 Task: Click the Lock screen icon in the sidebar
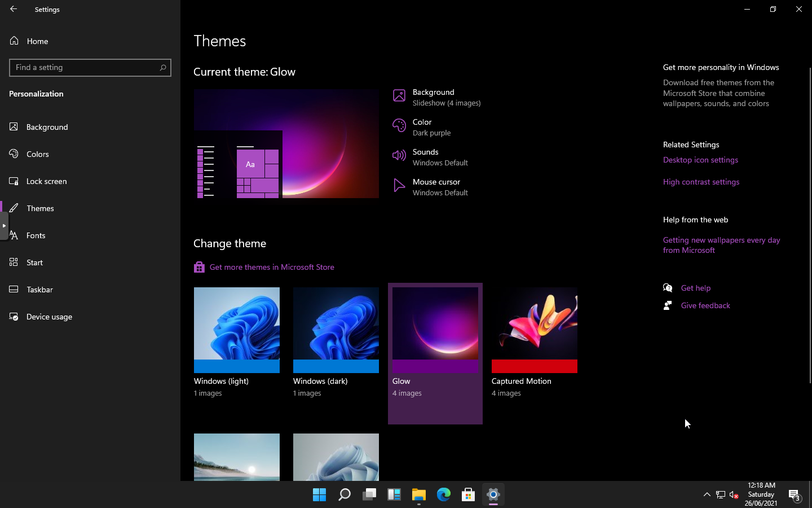pyautogui.click(x=14, y=181)
